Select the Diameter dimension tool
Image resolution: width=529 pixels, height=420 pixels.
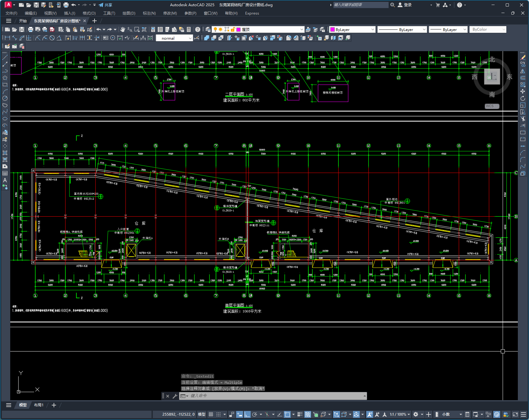pos(52,38)
